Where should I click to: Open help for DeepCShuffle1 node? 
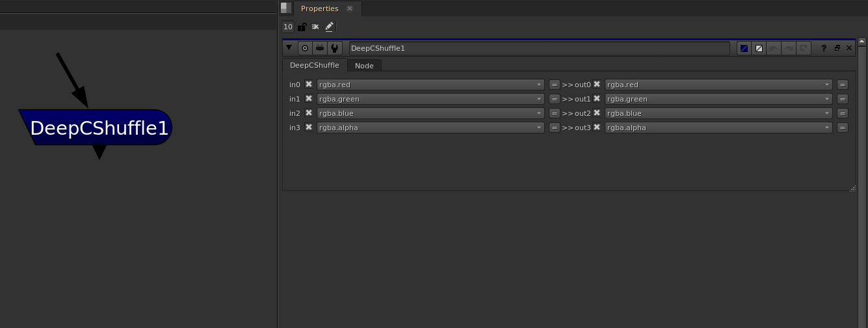tap(824, 48)
